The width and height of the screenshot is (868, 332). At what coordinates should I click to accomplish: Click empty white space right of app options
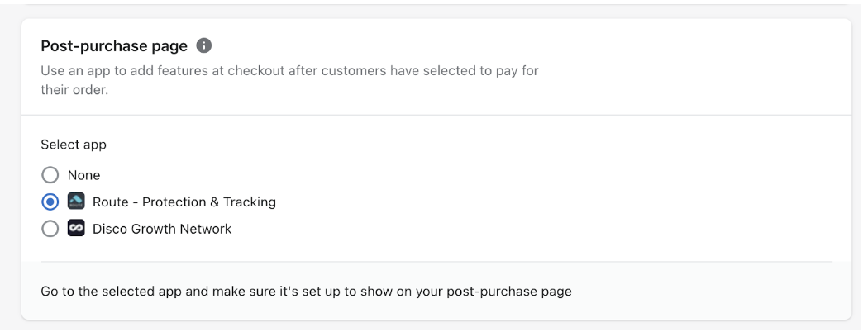pos(554,202)
